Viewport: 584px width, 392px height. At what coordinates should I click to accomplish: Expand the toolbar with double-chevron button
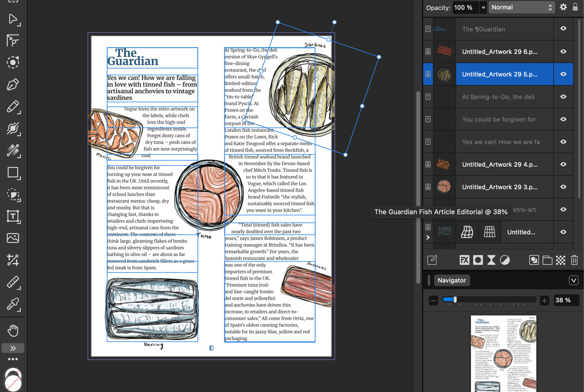(13, 348)
